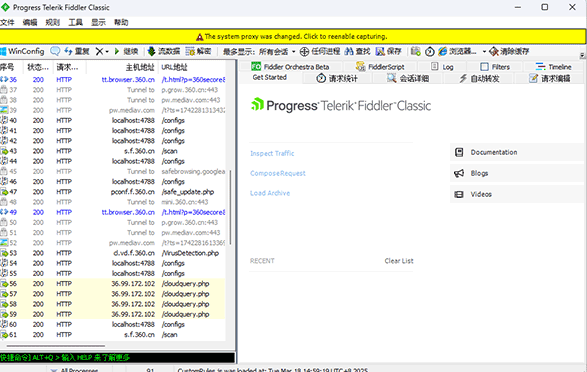Expand the Browser (浏览器) dropdown arrow
The width and height of the screenshot is (587, 372).
click(x=484, y=52)
